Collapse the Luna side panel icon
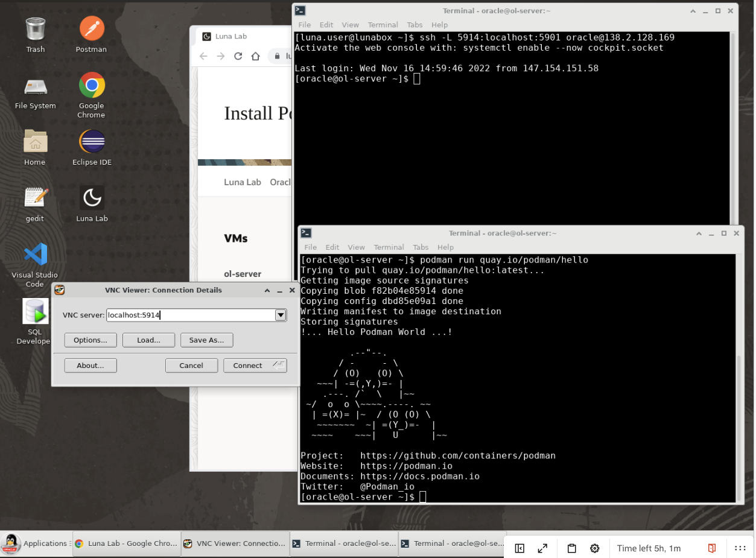The height and width of the screenshot is (558, 756). tap(519, 548)
